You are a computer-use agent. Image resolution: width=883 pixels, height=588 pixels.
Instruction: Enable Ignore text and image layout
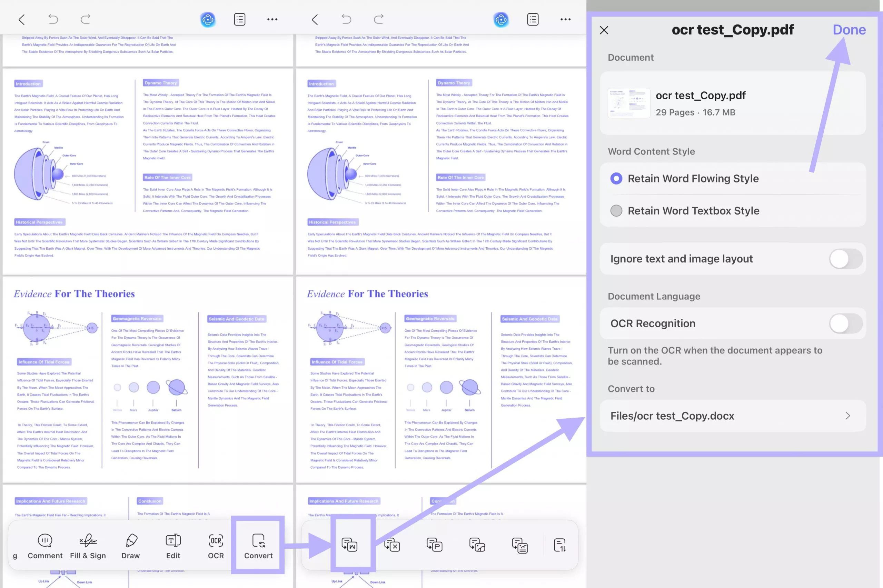[x=845, y=259]
